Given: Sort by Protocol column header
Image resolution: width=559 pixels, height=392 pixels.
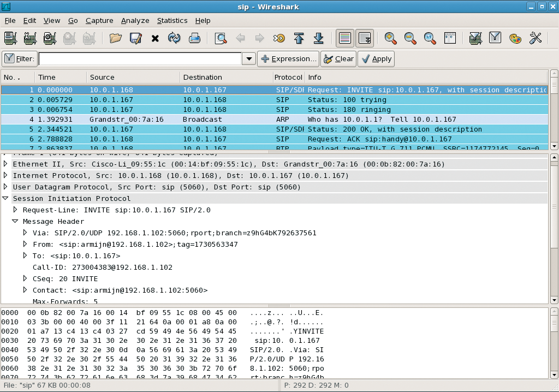Looking at the screenshot, I should click(288, 78).
